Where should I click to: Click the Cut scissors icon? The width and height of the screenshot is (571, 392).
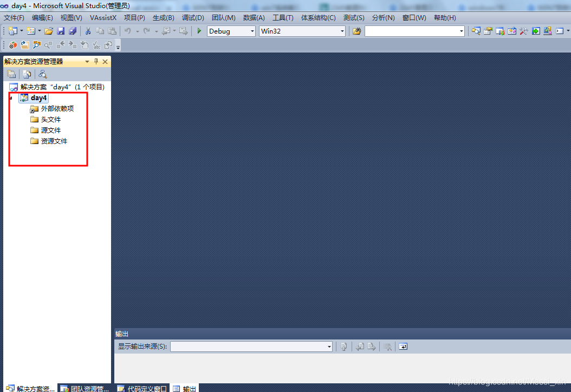click(88, 31)
